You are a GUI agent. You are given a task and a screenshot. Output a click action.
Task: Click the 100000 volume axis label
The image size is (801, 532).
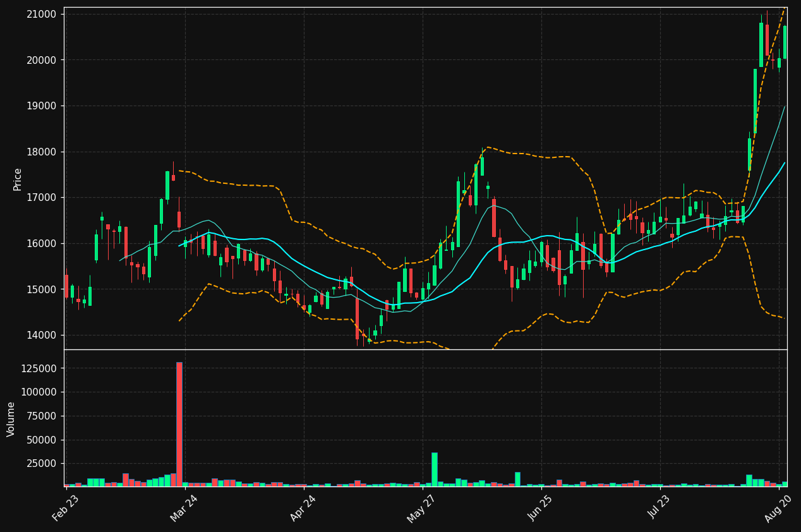click(40, 392)
